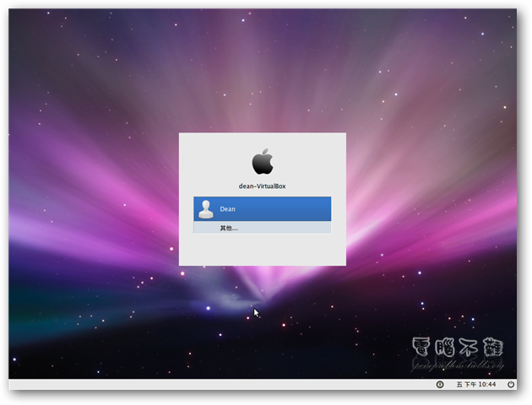Click Dean's user avatar silhouette
This screenshot has height=405, width=532.
click(x=205, y=209)
